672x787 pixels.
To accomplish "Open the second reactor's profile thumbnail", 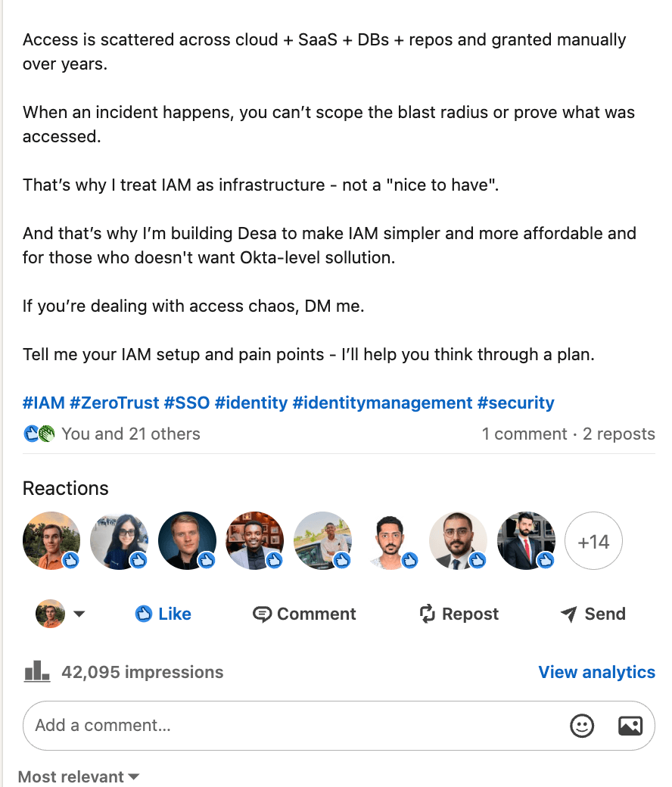I will tap(119, 540).
